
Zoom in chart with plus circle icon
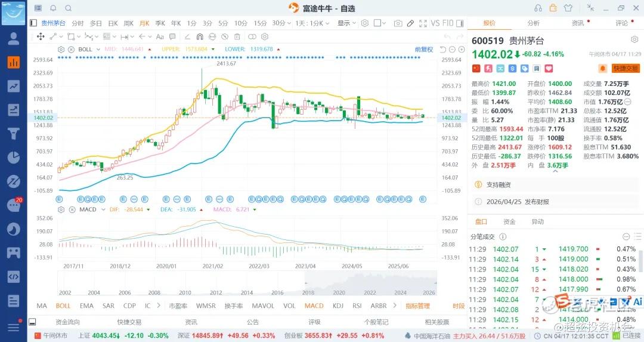462,50
